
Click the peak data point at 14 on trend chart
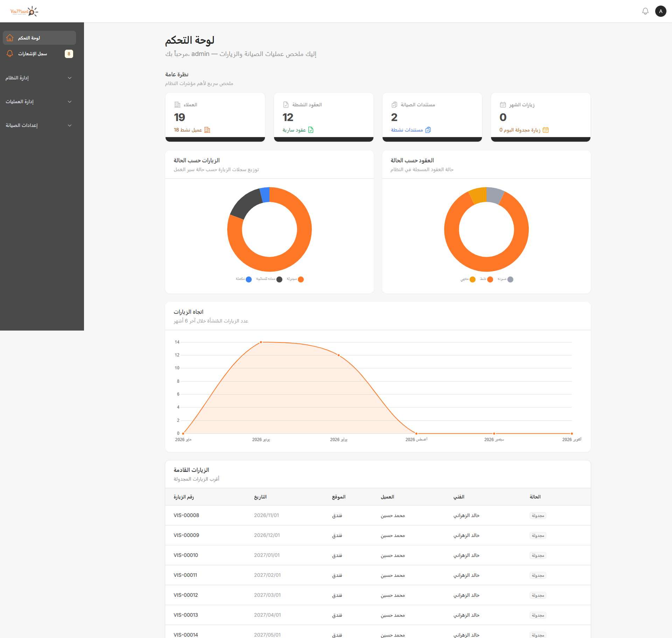pyautogui.click(x=261, y=342)
